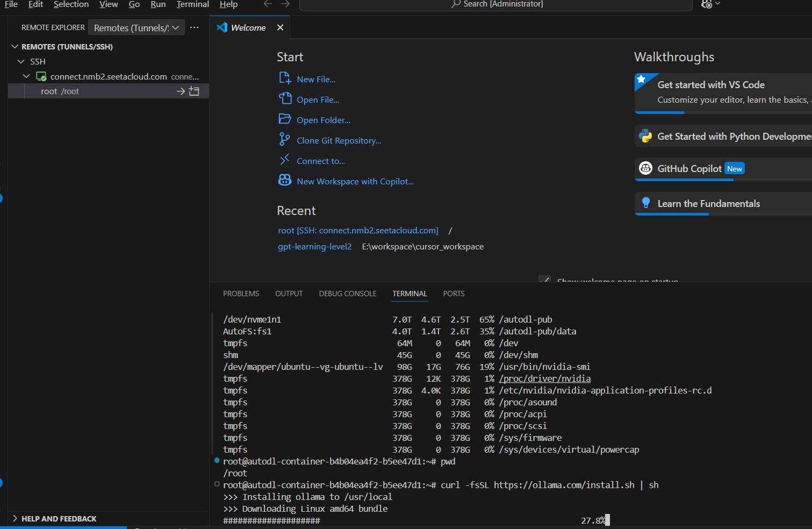Image resolution: width=812 pixels, height=529 pixels.
Task: Click the REMOTE EXPLORER panel title
Action: [53, 27]
